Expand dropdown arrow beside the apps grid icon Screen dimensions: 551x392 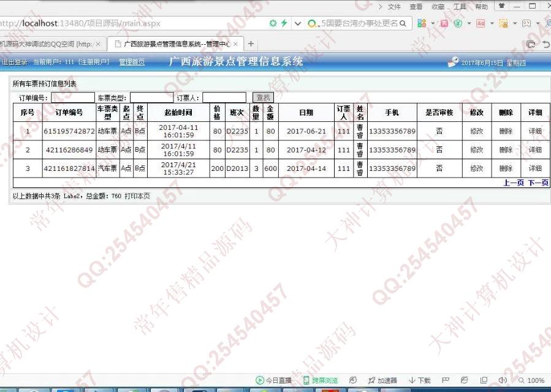[433, 23]
